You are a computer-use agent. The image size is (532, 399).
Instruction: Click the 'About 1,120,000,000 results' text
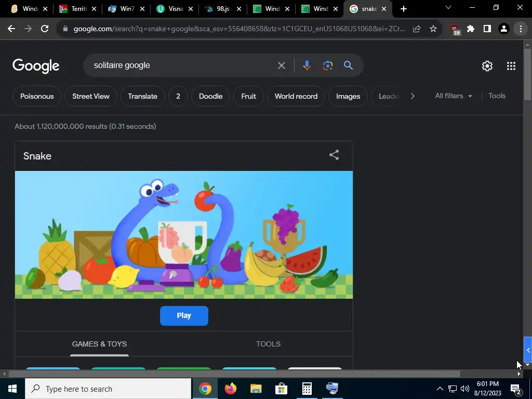(85, 127)
